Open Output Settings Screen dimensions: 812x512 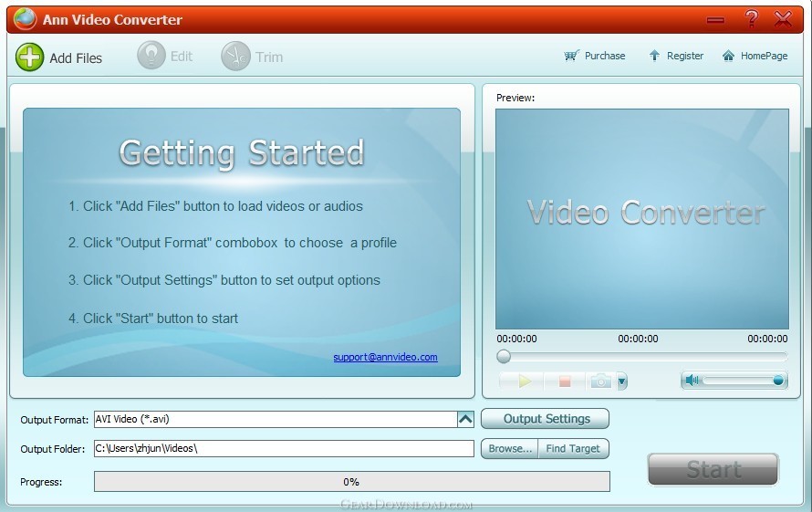[x=546, y=419]
